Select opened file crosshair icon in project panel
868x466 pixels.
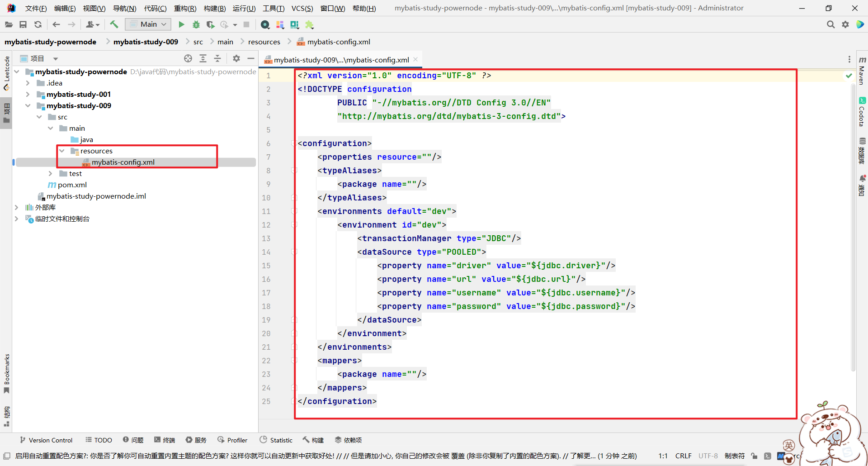click(188, 58)
